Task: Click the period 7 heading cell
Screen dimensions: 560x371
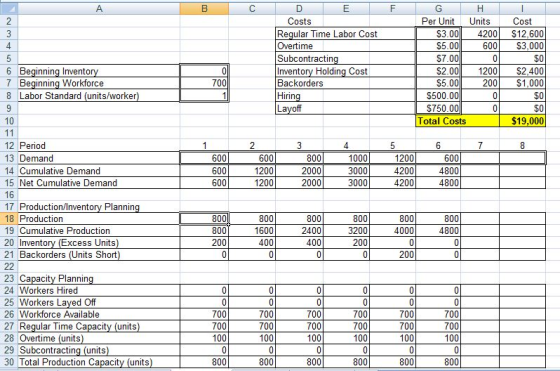Action: [480, 146]
